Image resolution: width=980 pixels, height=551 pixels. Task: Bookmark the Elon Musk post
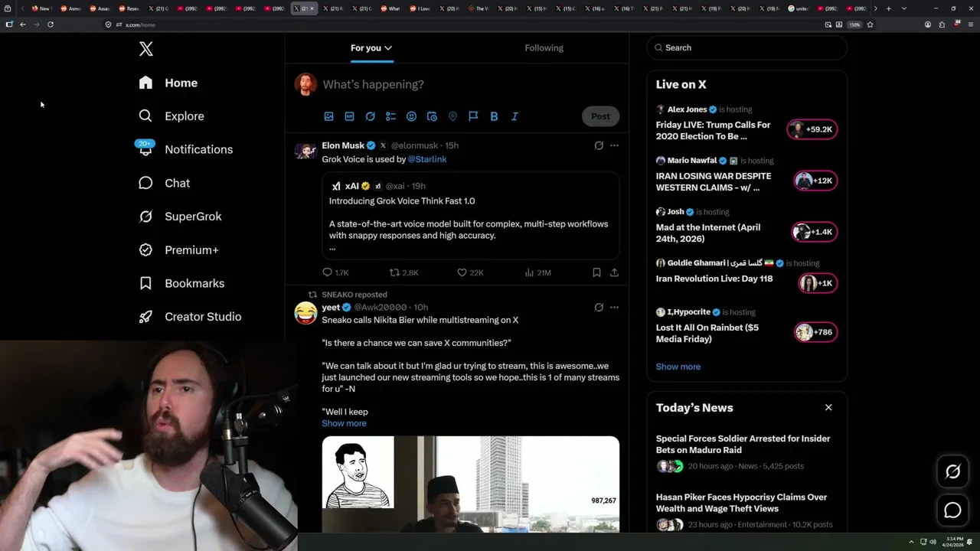pos(596,272)
